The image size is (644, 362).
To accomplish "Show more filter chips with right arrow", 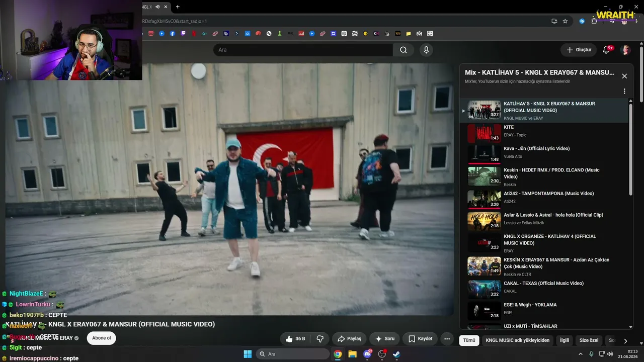I will 625,340.
